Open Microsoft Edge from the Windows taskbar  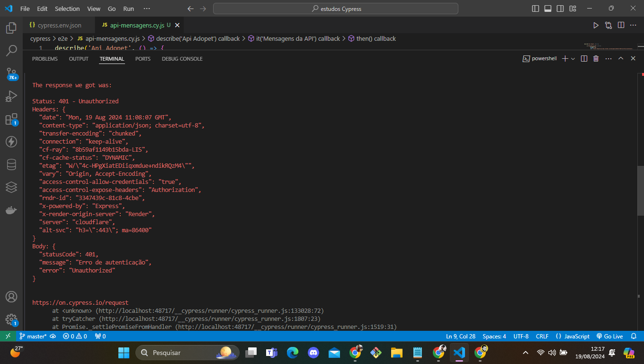[293, 353]
